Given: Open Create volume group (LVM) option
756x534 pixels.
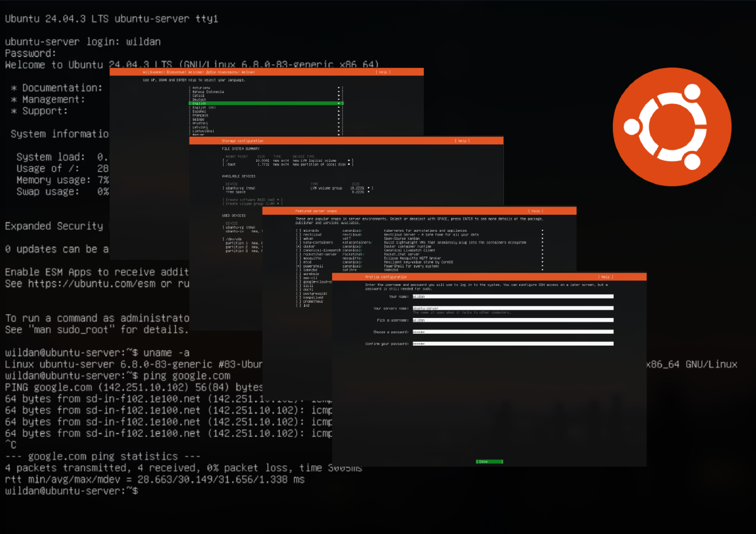Looking at the screenshot, I should click(x=252, y=203).
